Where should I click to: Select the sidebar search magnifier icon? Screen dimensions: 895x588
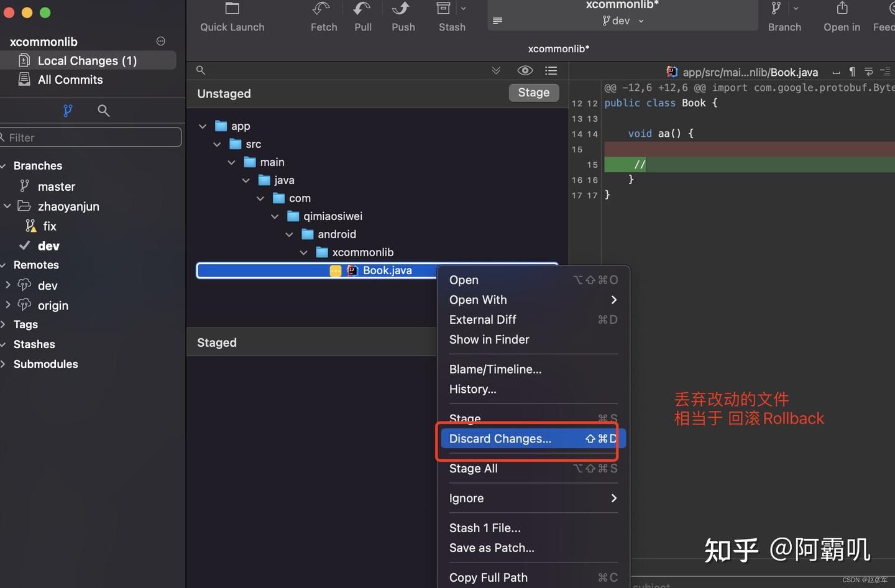(x=104, y=111)
